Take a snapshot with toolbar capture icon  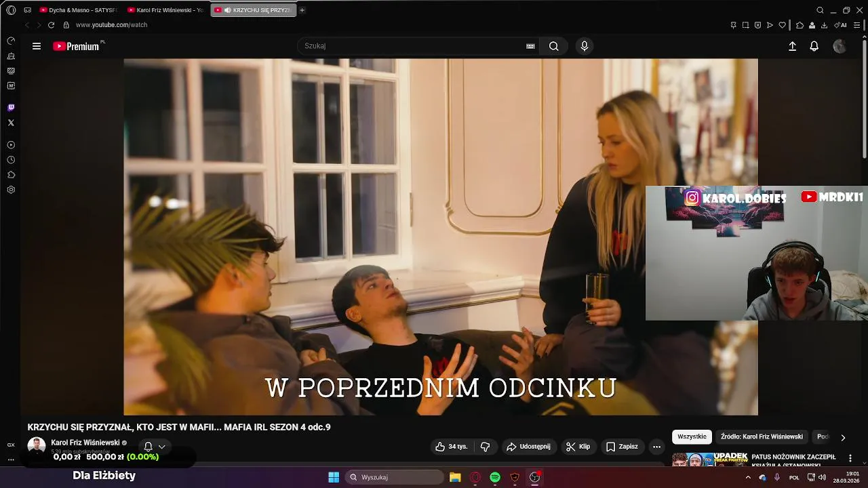pos(745,25)
